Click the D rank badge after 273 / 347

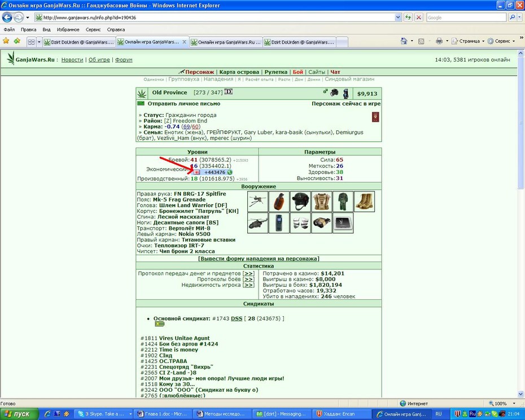coord(229,92)
